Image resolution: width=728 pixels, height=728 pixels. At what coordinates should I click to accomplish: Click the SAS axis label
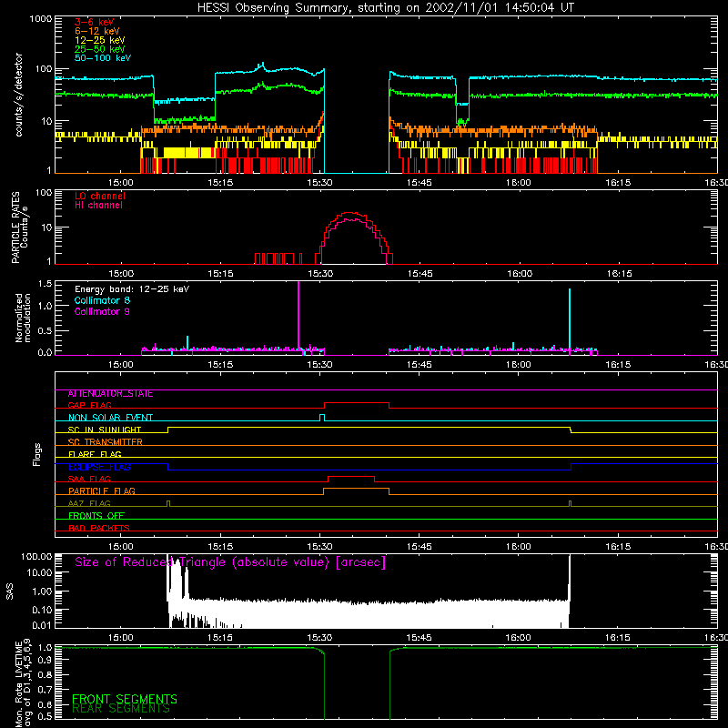pos(10,591)
